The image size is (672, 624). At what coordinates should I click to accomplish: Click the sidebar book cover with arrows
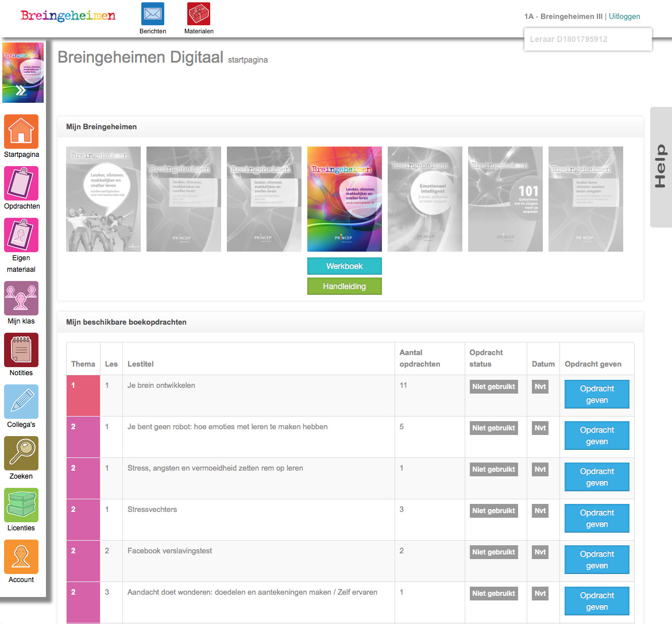click(x=23, y=72)
